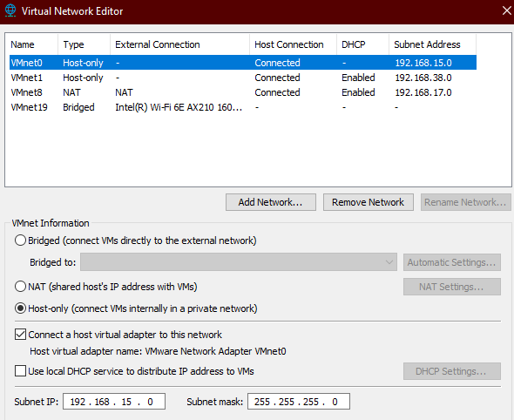This screenshot has width=514, height=420.
Task: Choose the Host-only private network option
Action: tap(20, 308)
